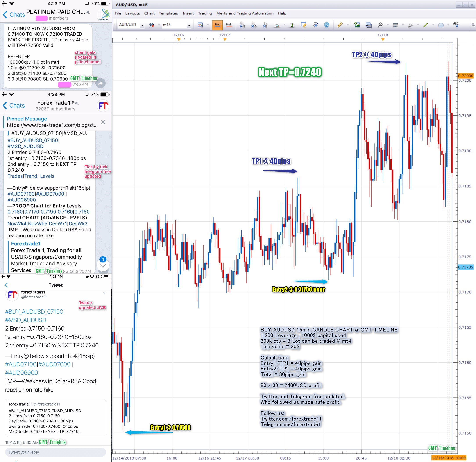476x462 pixels.
Task: Open the quoted forextrade11 tweet card
Action: pos(56,418)
